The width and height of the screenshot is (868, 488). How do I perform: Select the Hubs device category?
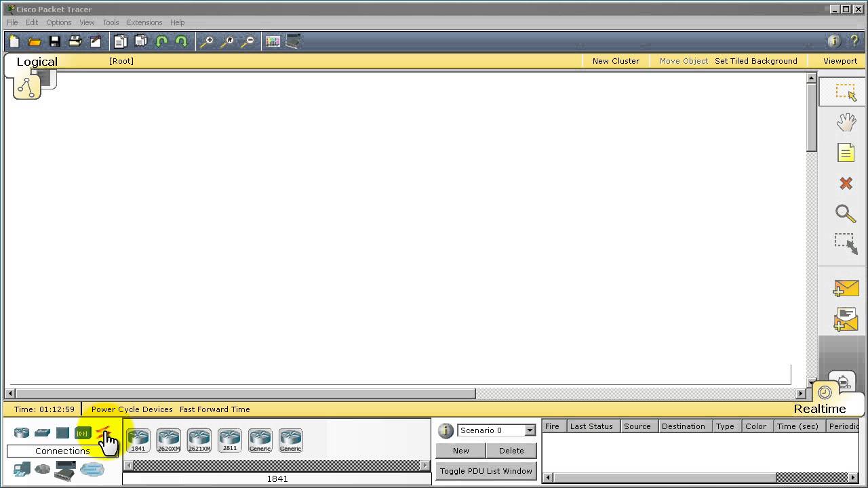62,432
